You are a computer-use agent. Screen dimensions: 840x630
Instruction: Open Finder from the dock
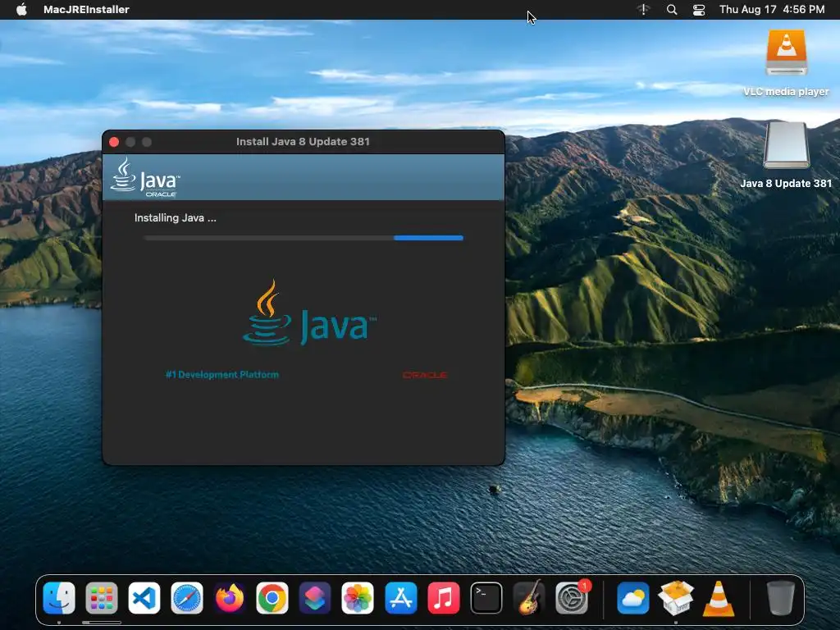[x=59, y=598]
